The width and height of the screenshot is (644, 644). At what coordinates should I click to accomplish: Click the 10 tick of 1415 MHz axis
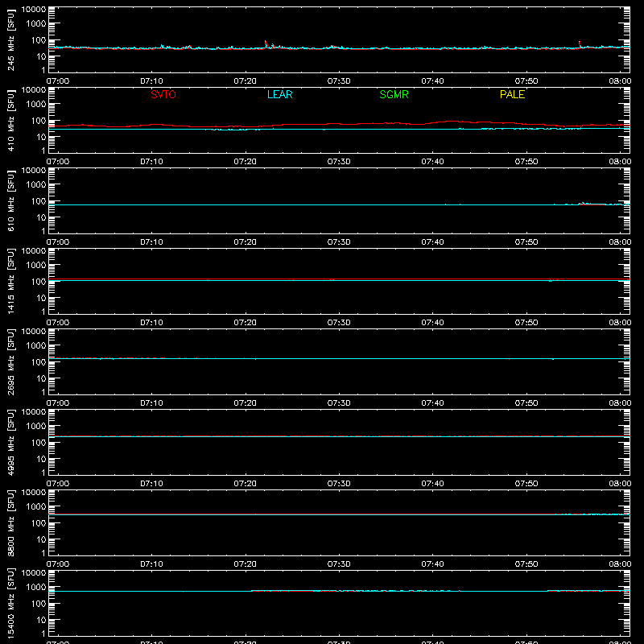pos(41,298)
